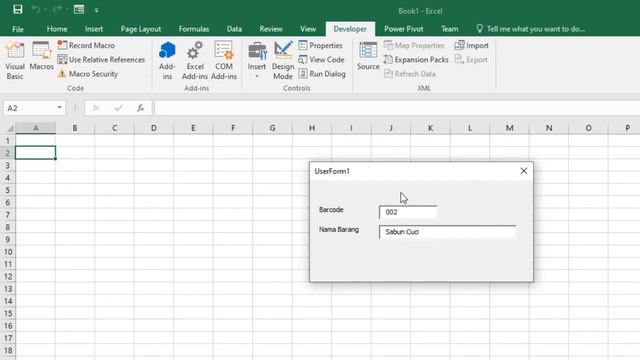Click the Undo arrow icon

click(36, 9)
